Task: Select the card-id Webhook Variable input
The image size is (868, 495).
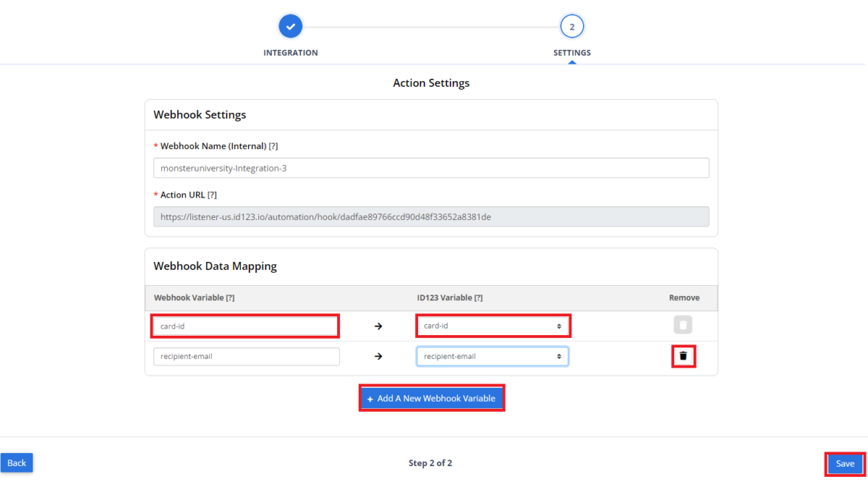Action: (x=244, y=326)
